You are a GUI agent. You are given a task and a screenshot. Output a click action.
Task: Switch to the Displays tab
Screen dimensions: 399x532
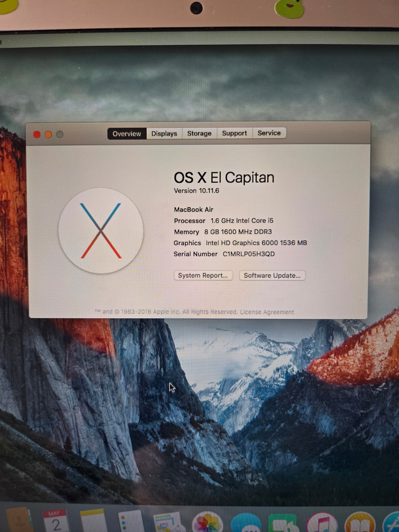click(164, 133)
